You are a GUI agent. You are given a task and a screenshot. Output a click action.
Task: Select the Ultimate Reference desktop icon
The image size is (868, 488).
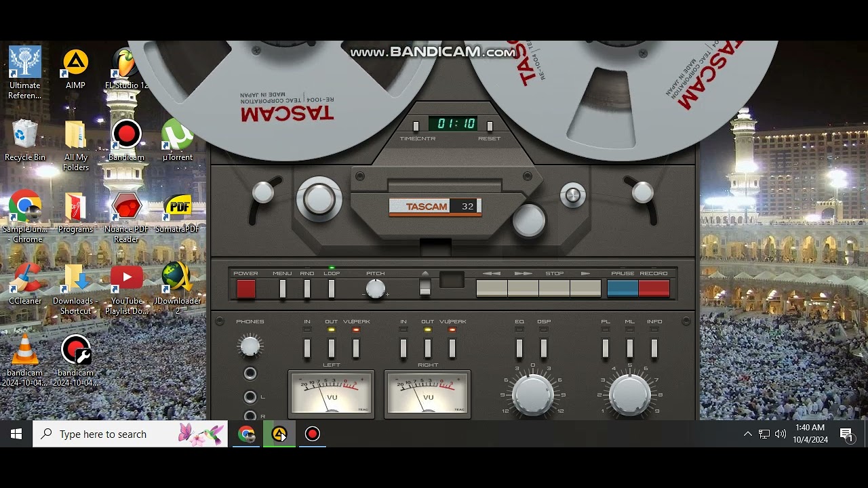coord(25,73)
